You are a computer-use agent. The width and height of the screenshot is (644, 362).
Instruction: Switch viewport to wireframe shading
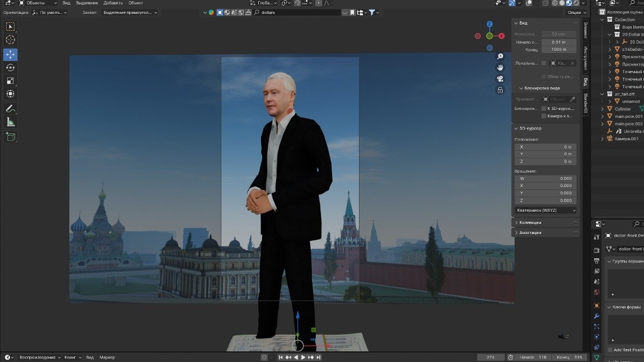coord(555,3)
